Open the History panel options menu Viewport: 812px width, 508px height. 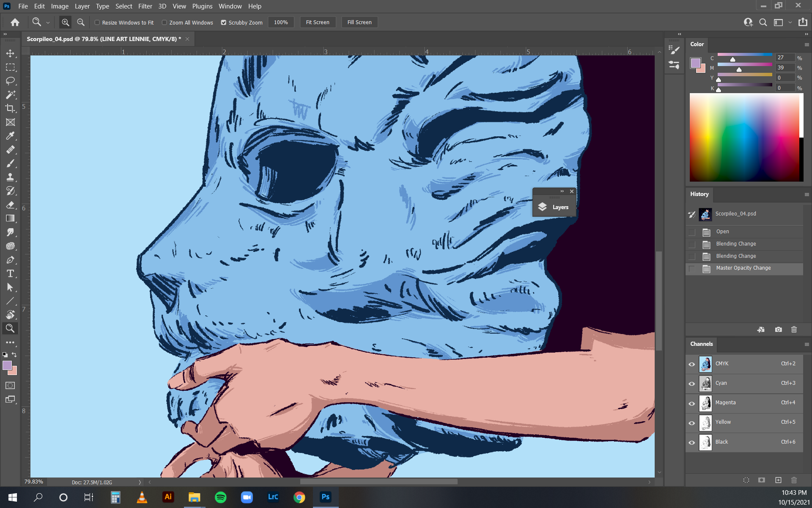tap(807, 195)
